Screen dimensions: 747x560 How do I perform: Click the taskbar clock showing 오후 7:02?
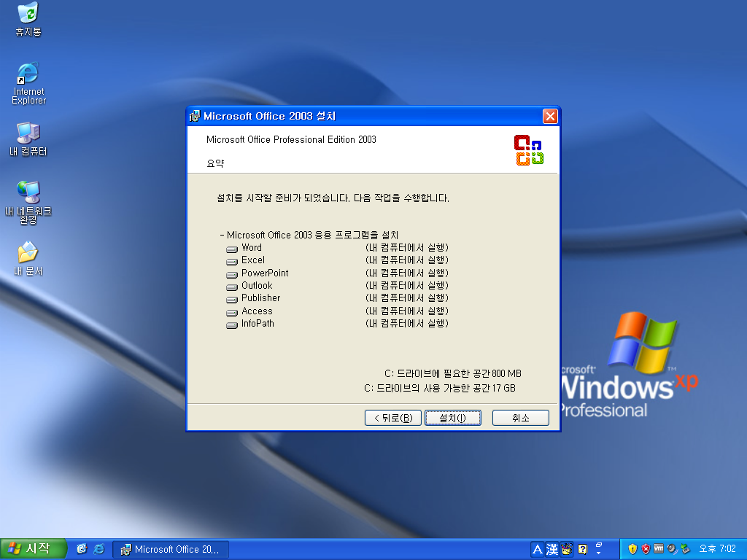717,549
